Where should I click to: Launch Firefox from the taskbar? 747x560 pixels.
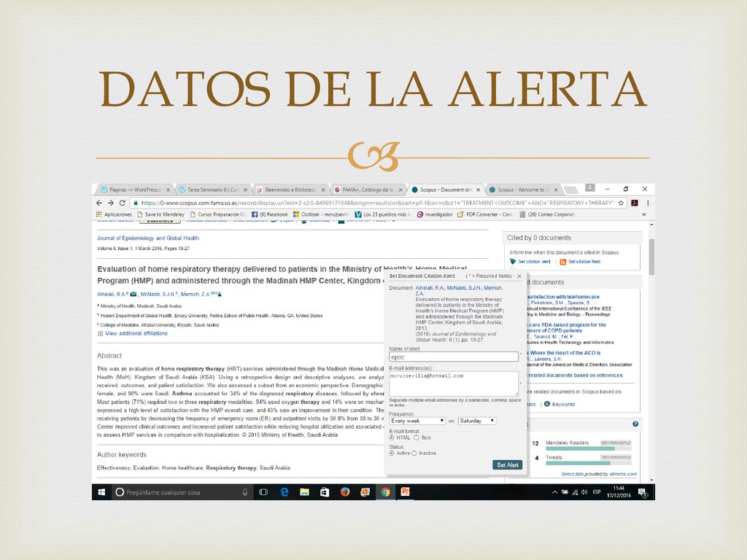(x=345, y=492)
